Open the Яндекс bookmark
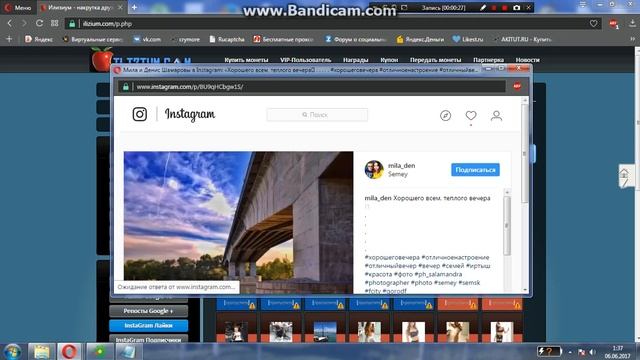Viewport: 640px width, 360px height. [39, 39]
